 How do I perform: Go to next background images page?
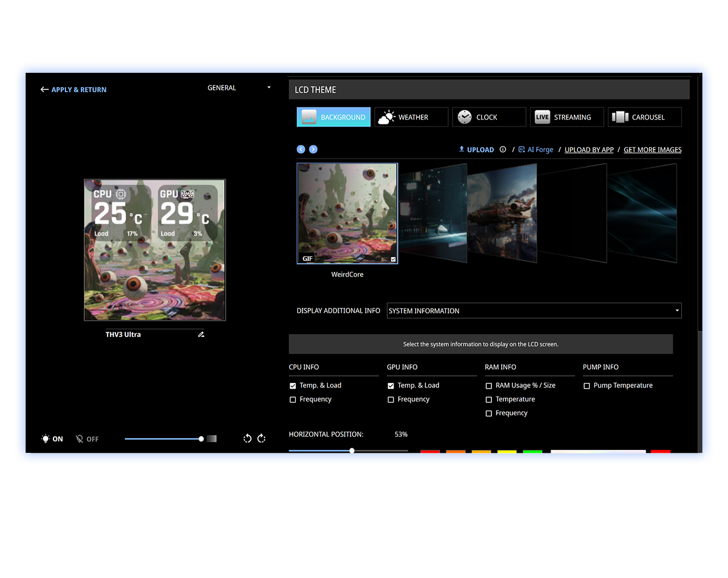coord(313,150)
